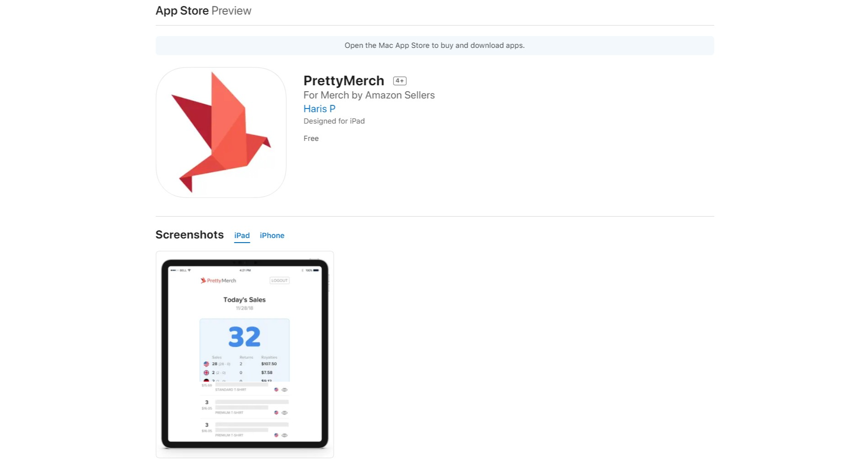Click the $7.58 royalties value in screenshot
Viewport: 868px width, 461px height.
267,373
